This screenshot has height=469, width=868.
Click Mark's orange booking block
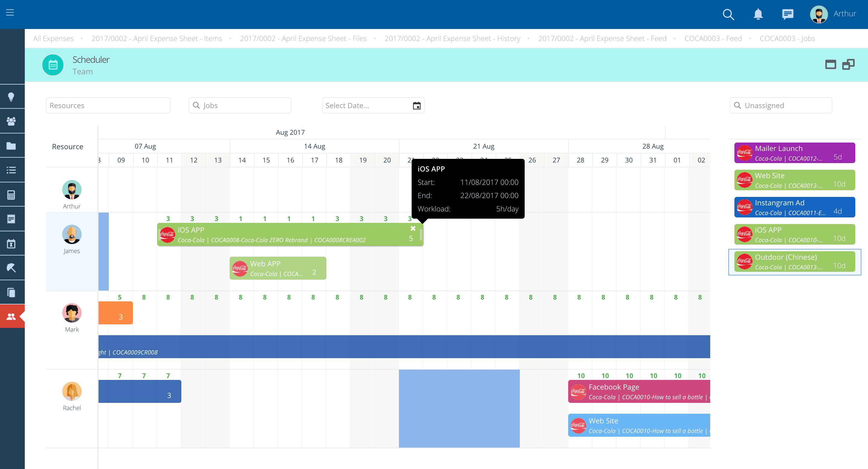click(x=115, y=313)
